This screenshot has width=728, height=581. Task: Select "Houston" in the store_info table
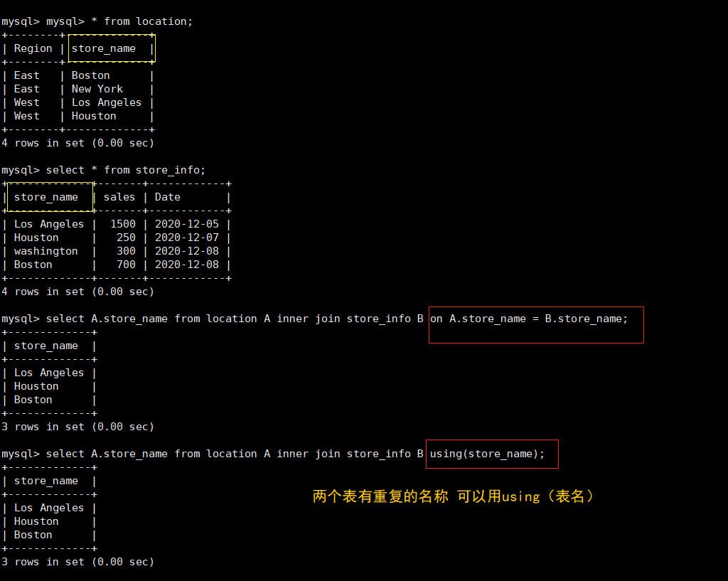click(36, 238)
